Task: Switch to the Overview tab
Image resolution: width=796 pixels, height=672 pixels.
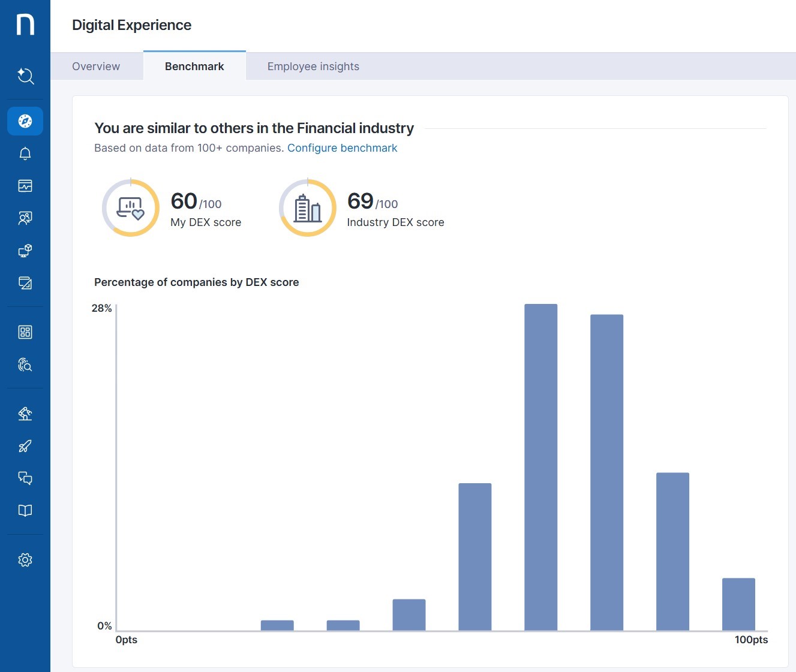Action: 96,67
